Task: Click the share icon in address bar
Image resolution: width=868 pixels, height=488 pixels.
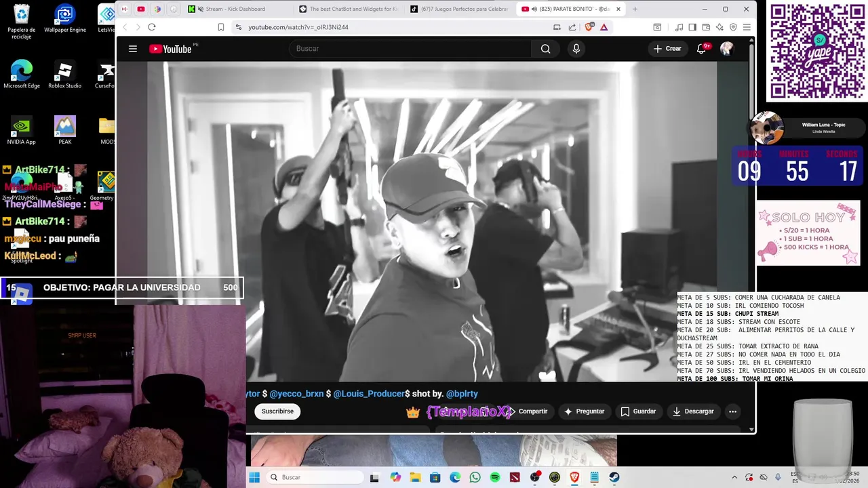Action: [x=572, y=27]
